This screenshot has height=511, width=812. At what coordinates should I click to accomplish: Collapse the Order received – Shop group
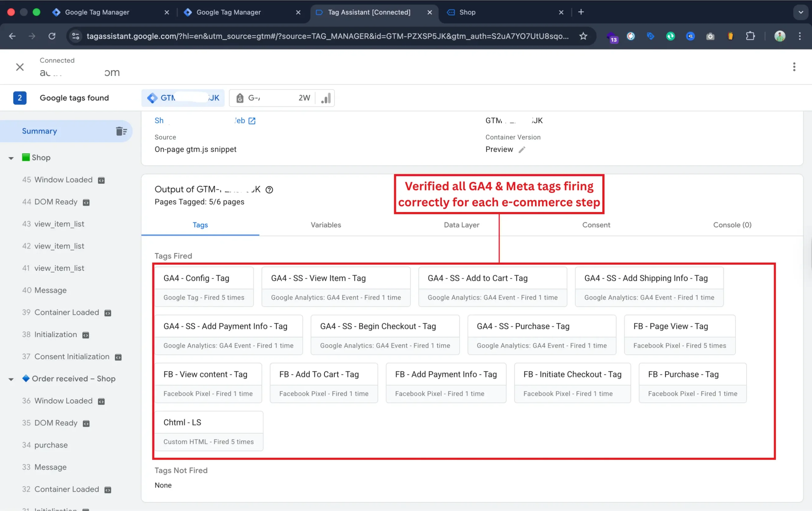(x=11, y=379)
